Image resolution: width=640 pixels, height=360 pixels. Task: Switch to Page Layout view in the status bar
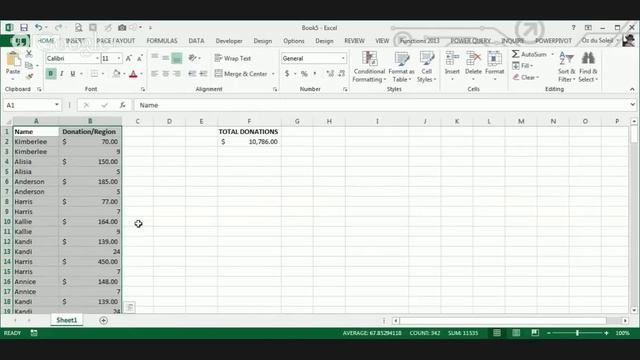pyautogui.click(x=516, y=333)
